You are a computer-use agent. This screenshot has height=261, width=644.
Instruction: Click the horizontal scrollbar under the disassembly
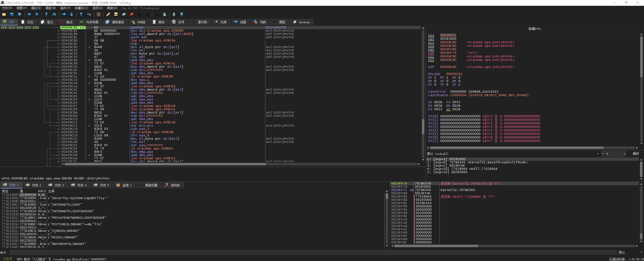[165, 164]
